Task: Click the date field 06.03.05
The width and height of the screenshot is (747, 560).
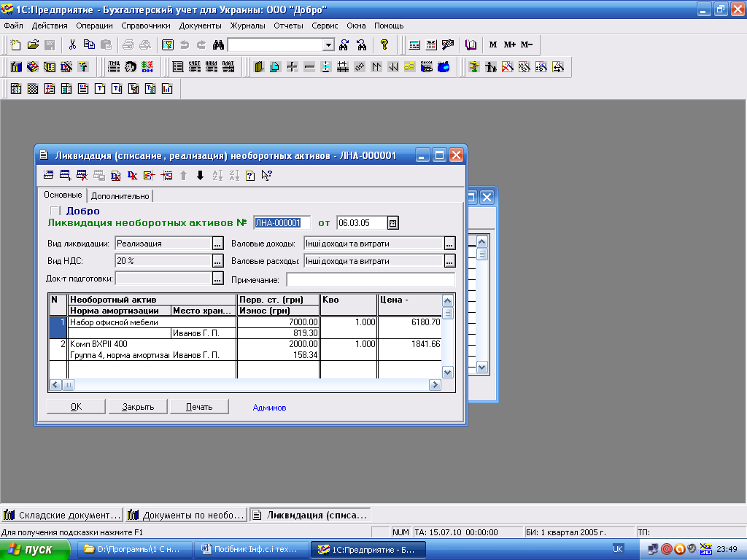Action: 362,223
